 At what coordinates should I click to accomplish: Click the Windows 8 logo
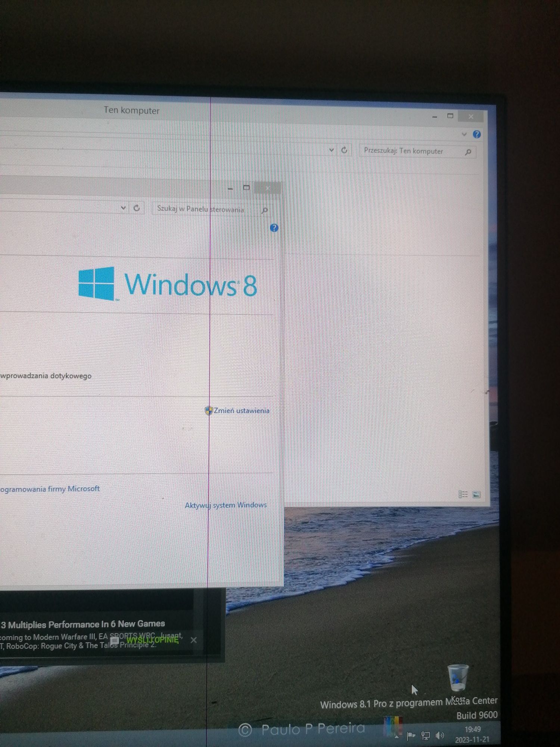tap(168, 284)
